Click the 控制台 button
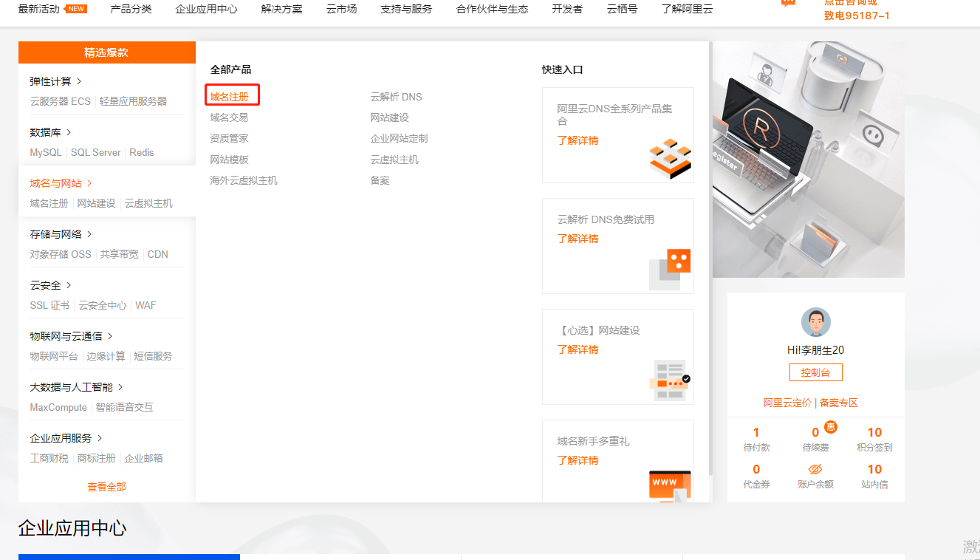The width and height of the screenshot is (980, 560). click(x=815, y=372)
